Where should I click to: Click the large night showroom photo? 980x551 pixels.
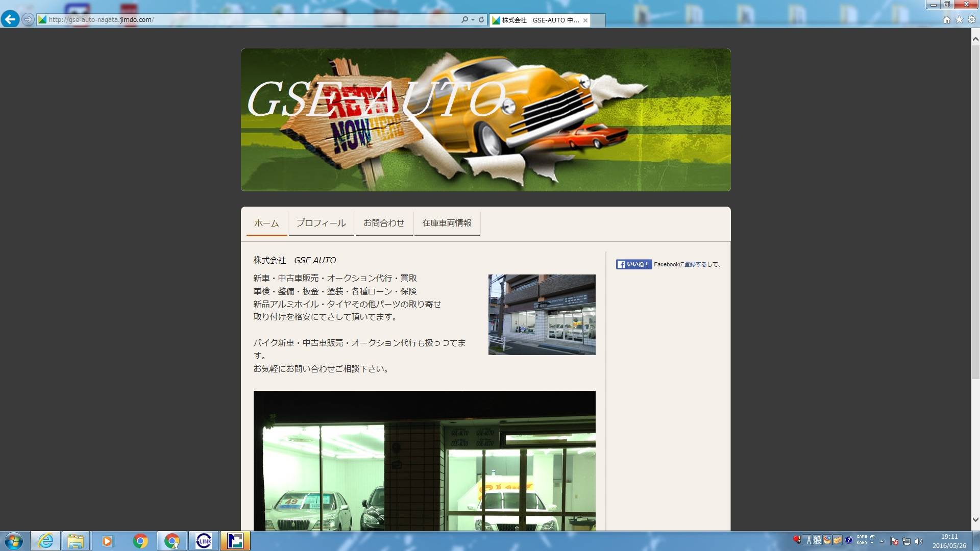(x=424, y=461)
